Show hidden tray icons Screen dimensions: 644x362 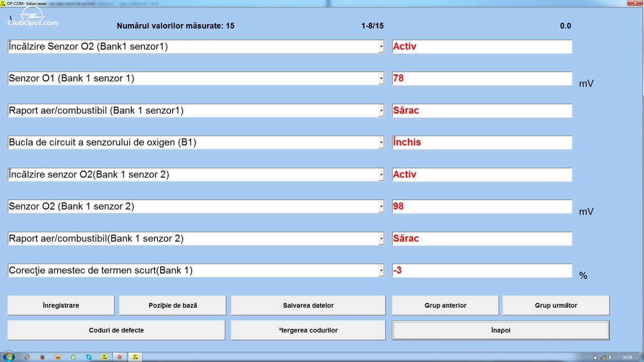587,357
